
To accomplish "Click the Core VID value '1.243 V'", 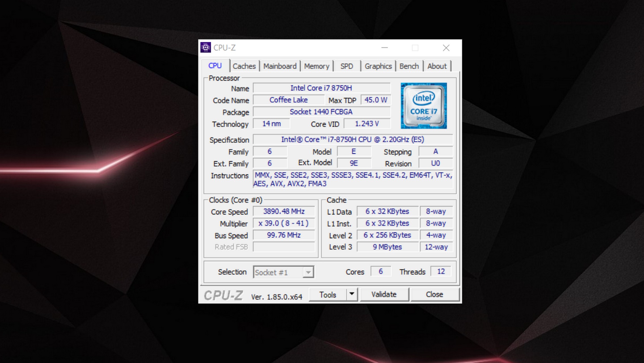I will coord(367,124).
